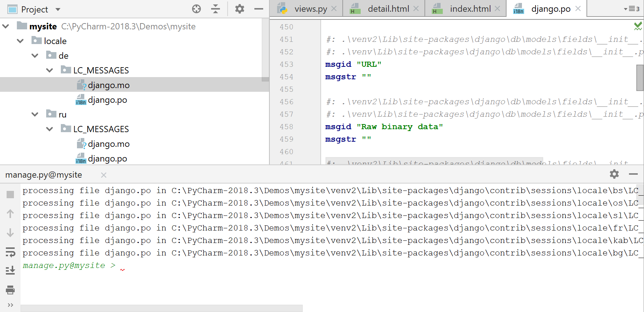Click the print icon in console sidebar
Image resolution: width=644 pixels, height=312 pixels.
click(10, 290)
